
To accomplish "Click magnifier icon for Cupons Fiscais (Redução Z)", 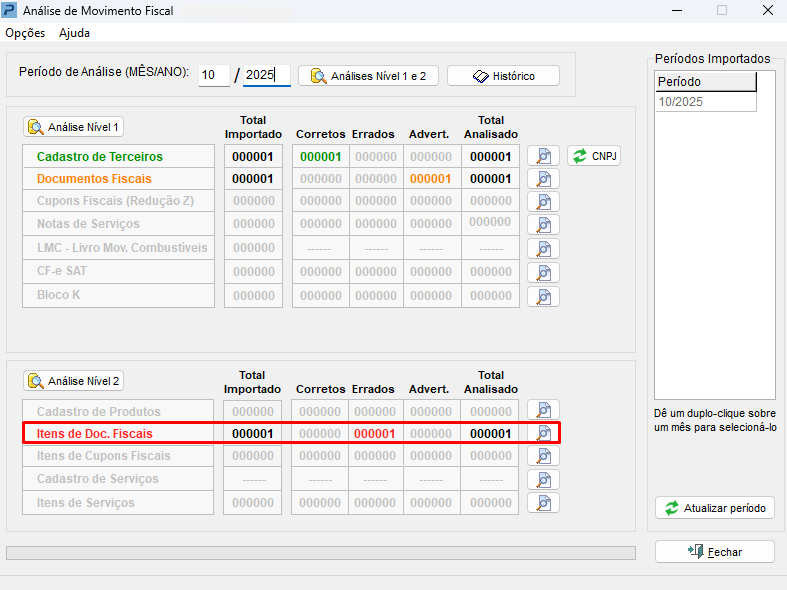I will coord(543,201).
